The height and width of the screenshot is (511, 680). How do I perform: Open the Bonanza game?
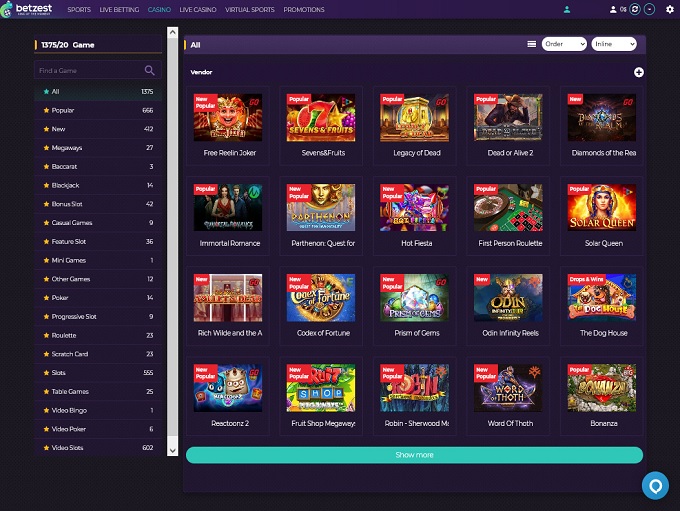pos(602,396)
